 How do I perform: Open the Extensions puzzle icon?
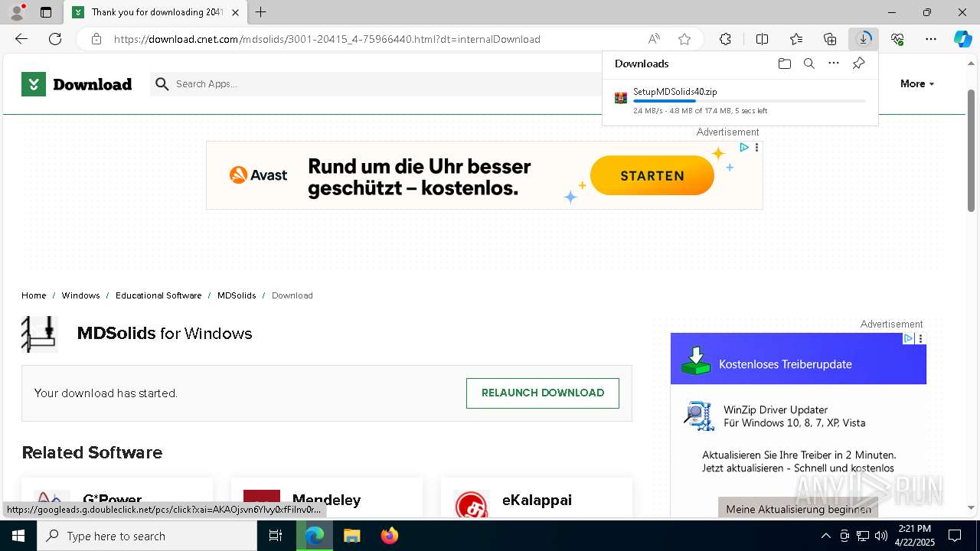click(x=725, y=39)
